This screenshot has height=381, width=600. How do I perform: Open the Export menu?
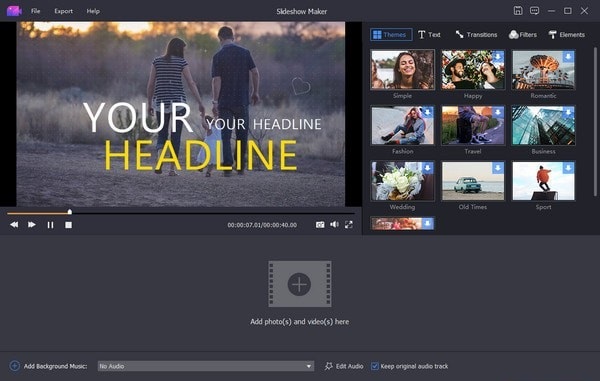point(64,11)
